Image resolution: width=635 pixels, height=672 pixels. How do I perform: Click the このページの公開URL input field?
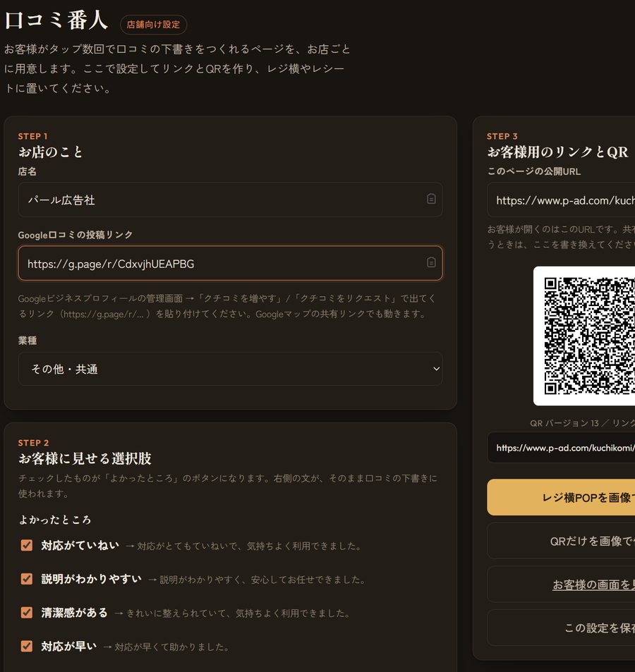[561, 200]
